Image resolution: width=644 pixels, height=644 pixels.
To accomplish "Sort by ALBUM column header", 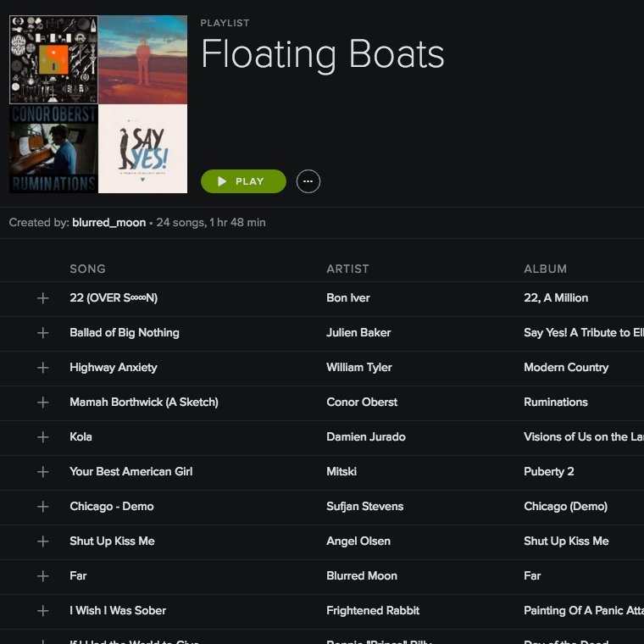I will point(545,269).
